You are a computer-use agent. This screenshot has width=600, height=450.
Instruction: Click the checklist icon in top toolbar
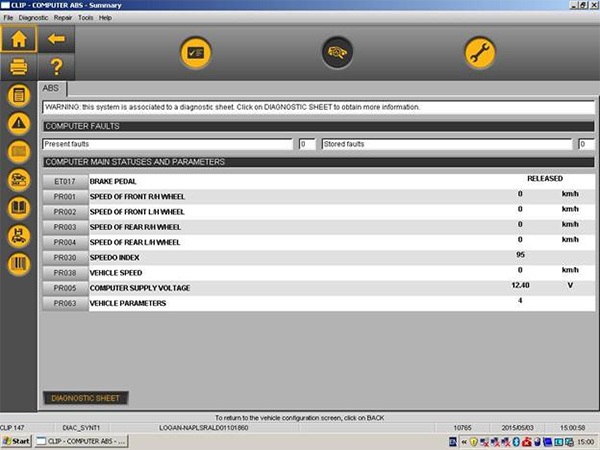tap(195, 53)
